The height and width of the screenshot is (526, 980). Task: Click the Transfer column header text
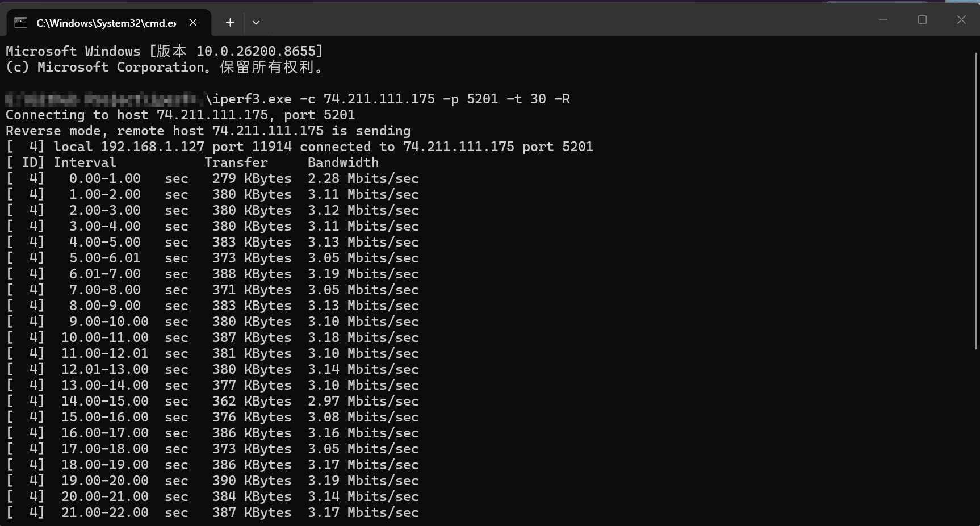click(x=236, y=162)
